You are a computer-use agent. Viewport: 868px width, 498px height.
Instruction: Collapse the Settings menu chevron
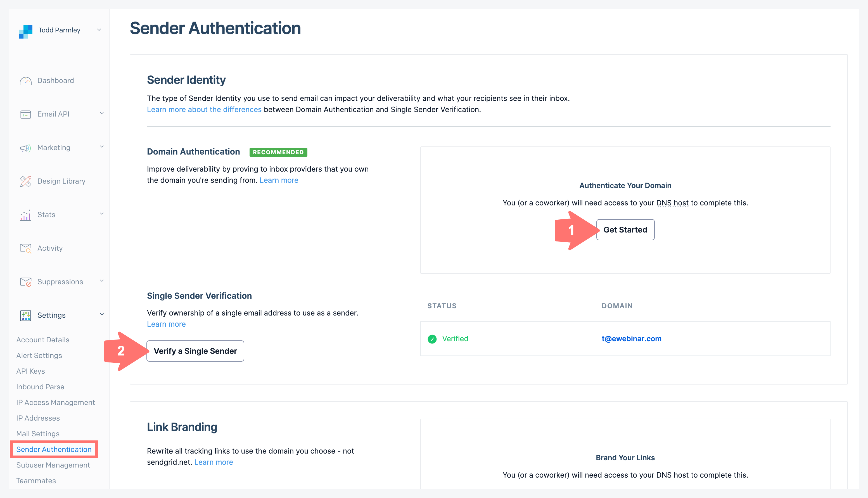click(101, 314)
